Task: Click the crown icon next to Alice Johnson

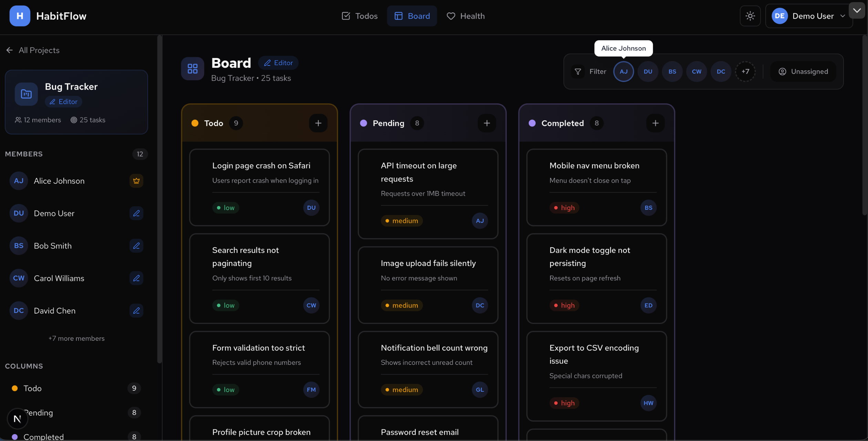Action: click(136, 181)
